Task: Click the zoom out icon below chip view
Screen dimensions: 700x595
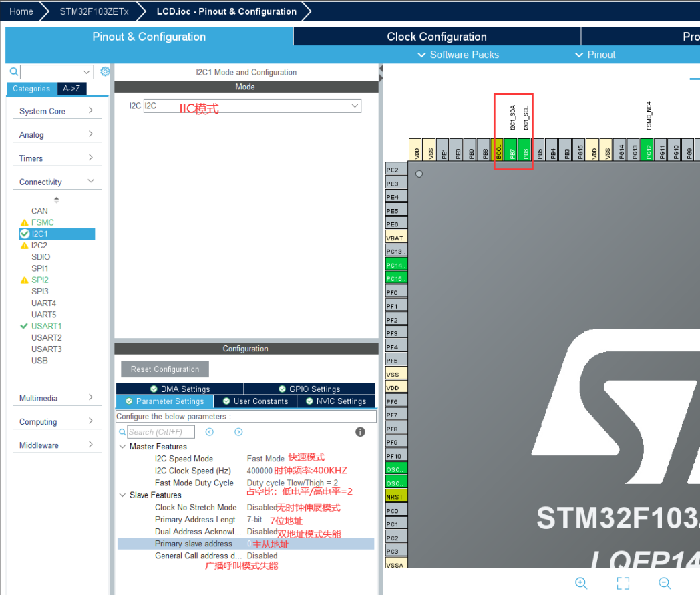Action: point(665,583)
